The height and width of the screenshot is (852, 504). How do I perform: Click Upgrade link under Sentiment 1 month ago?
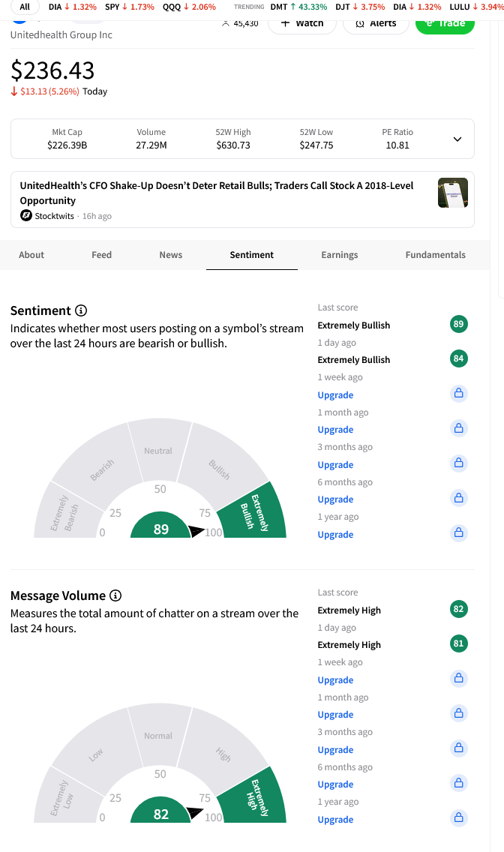tap(336, 430)
